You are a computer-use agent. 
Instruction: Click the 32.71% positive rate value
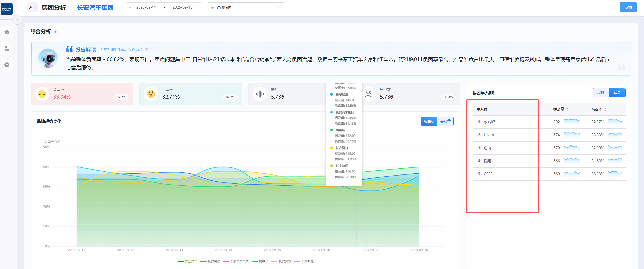pyautogui.click(x=171, y=97)
